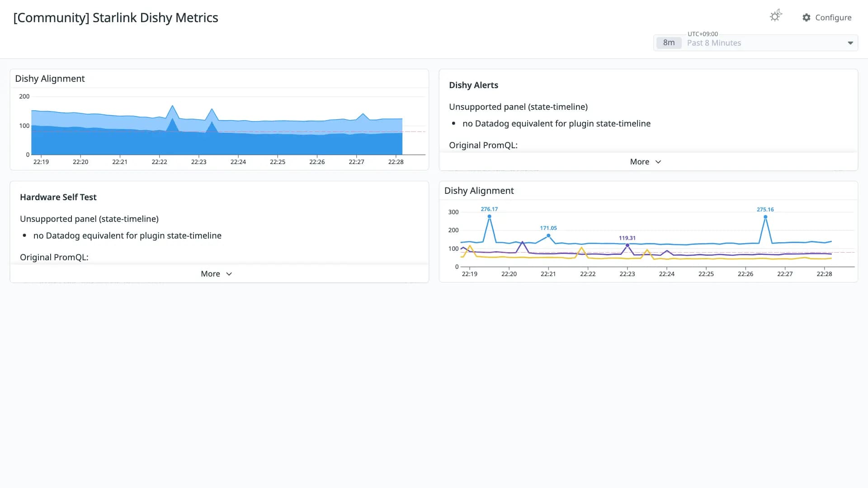The image size is (868, 488).
Task: Click the Dishy Alerts panel heading
Action: coord(473,85)
